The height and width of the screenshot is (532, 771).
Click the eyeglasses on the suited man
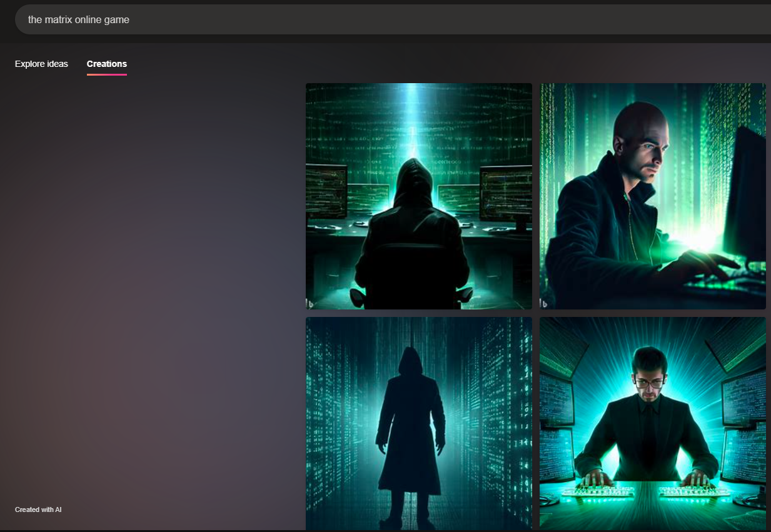click(x=649, y=381)
